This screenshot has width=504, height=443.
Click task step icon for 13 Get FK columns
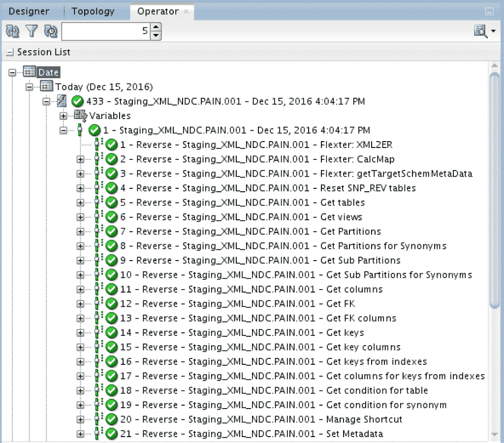[x=98, y=318]
